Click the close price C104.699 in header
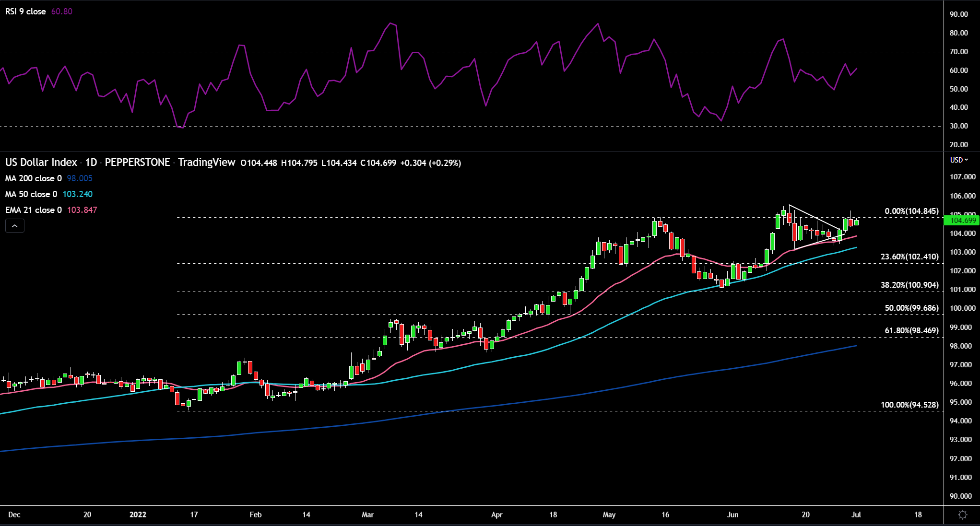The width and height of the screenshot is (980, 526). pos(378,163)
